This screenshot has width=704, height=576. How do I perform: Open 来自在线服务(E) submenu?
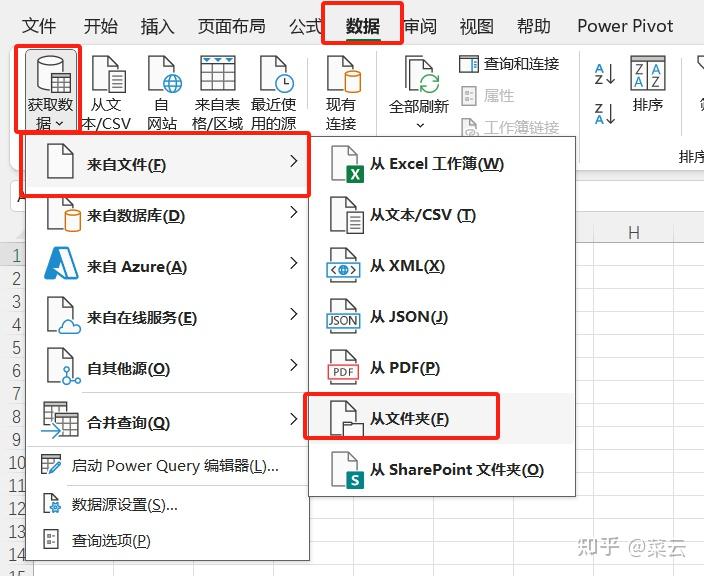click(x=167, y=317)
